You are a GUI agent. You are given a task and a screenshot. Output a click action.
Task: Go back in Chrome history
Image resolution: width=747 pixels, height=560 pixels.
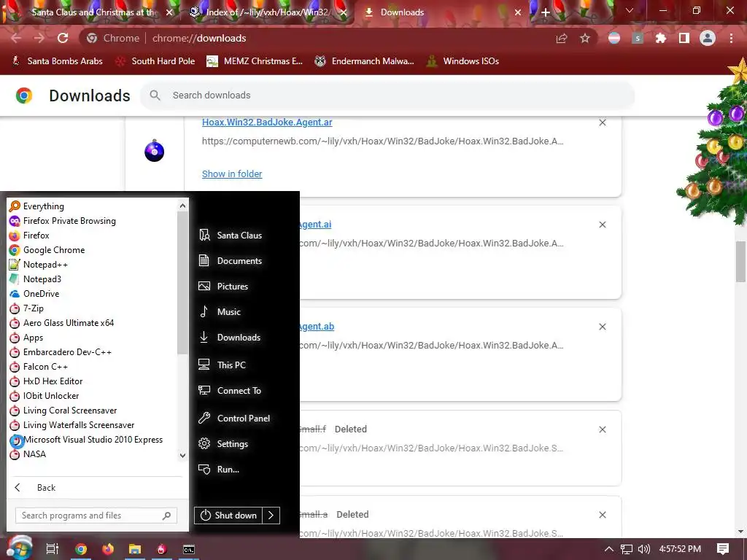pyautogui.click(x=16, y=38)
